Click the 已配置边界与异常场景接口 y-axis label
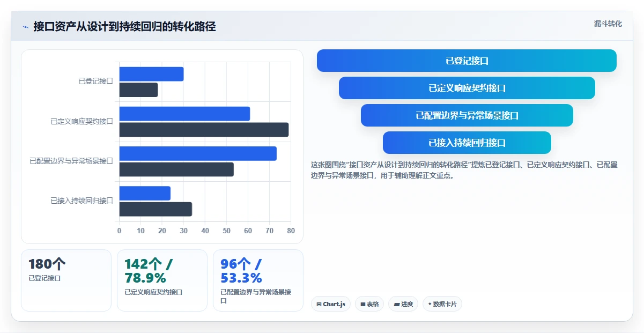644x333 pixels. pyautogui.click(x=71, y=161)
